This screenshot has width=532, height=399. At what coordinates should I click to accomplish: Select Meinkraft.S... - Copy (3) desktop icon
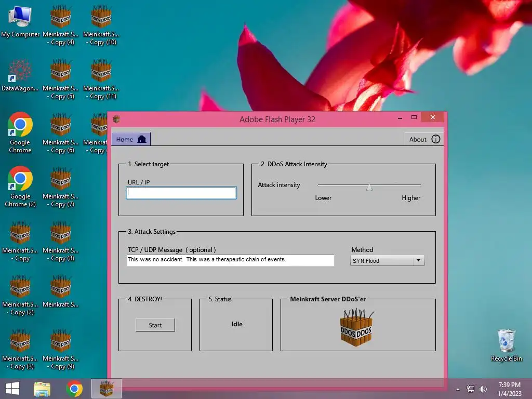tap(20, 349)
